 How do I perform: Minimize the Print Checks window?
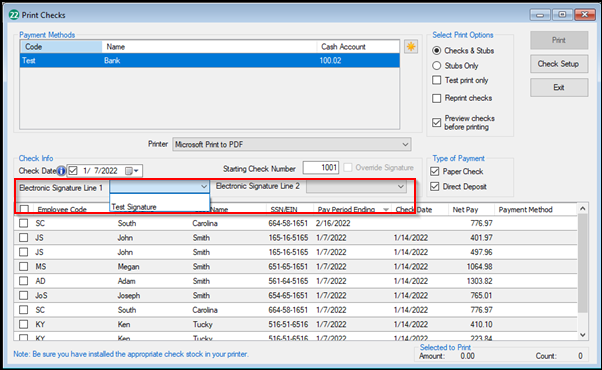pos(540,15)
